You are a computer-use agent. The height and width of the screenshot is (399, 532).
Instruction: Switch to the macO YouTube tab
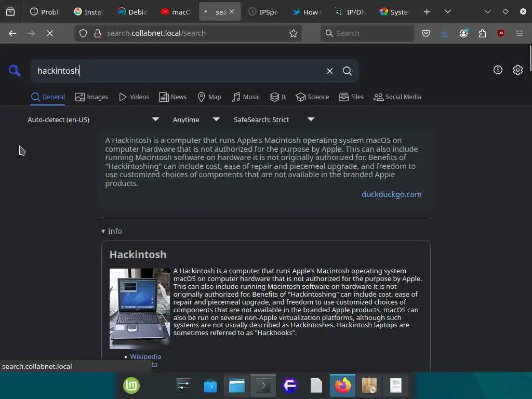click(176, 12)
